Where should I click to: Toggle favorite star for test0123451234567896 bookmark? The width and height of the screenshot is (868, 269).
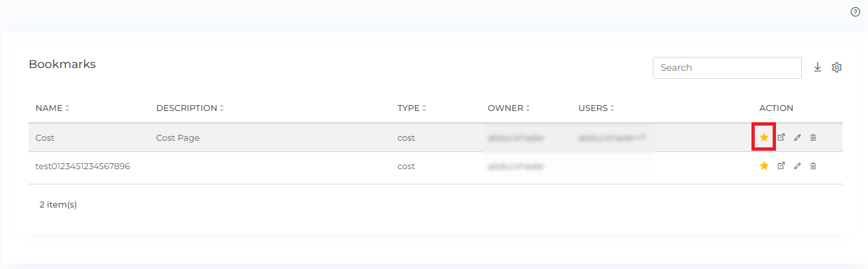pyautogui.click(x=764, y=166)
